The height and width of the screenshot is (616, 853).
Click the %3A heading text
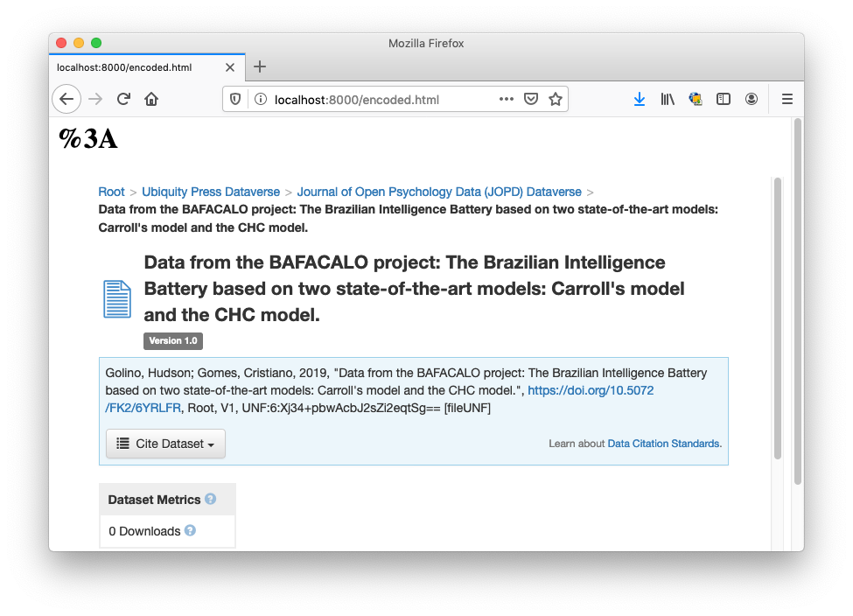[x=88, y=138]
